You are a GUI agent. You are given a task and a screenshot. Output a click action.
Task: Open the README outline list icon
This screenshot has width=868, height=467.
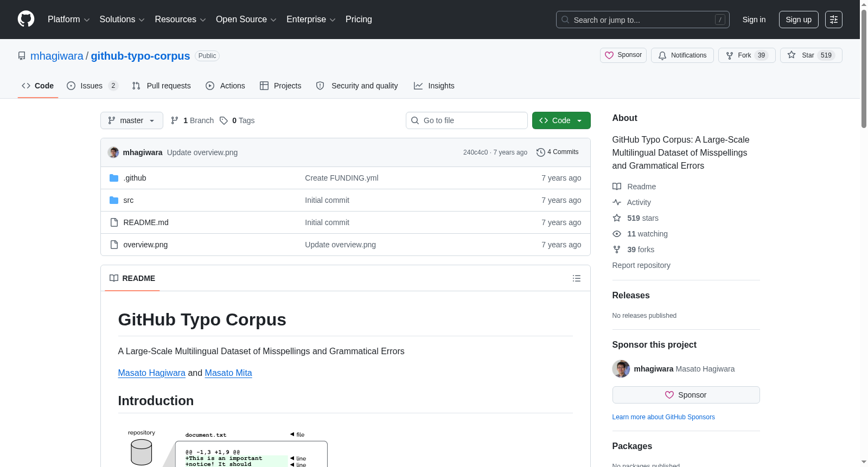coord(577,278)
